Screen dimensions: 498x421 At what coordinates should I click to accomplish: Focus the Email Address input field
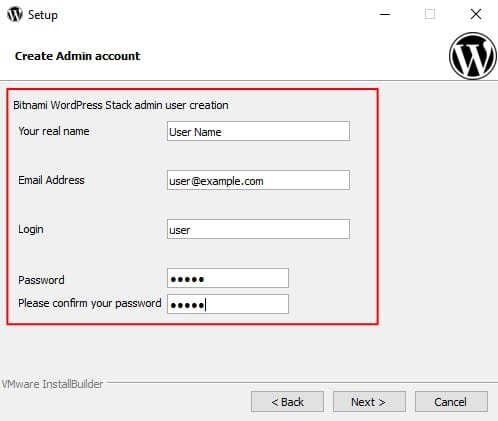tap(258, 180)
